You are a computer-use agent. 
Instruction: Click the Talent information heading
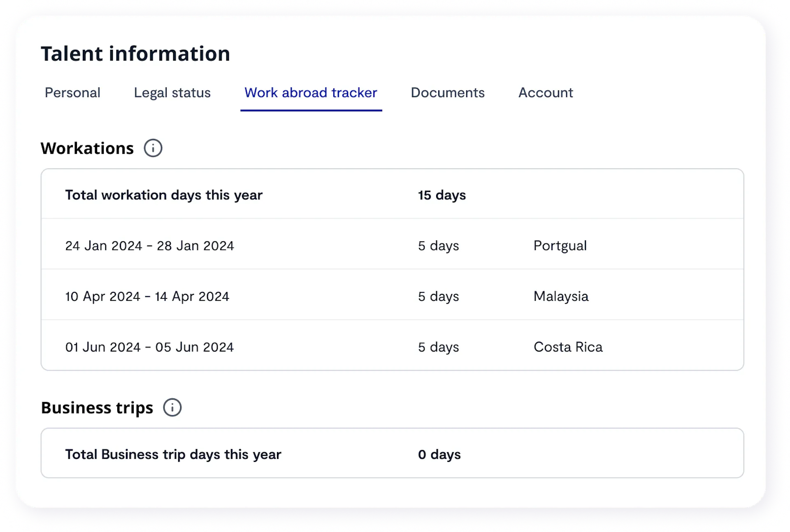(x=135, y=53)
